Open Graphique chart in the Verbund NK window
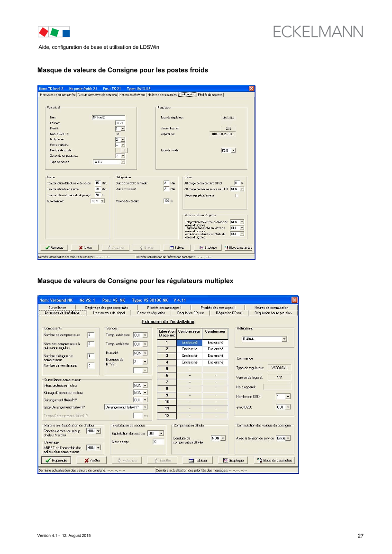392x554 pixels. pyautogui.click(x=232, y=460)
